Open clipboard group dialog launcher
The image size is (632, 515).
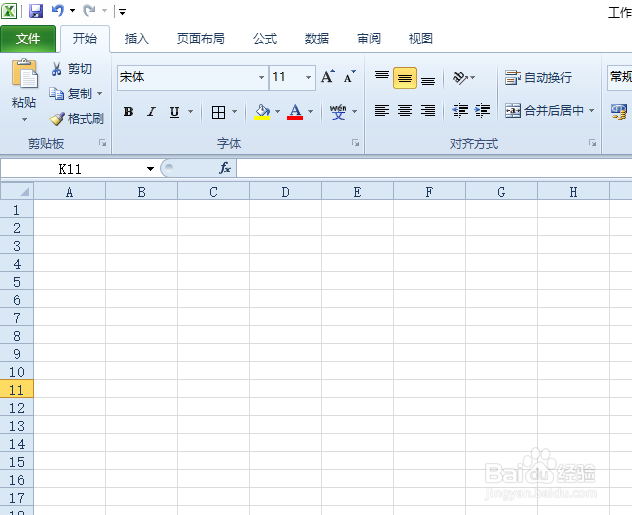coord(103,143)
